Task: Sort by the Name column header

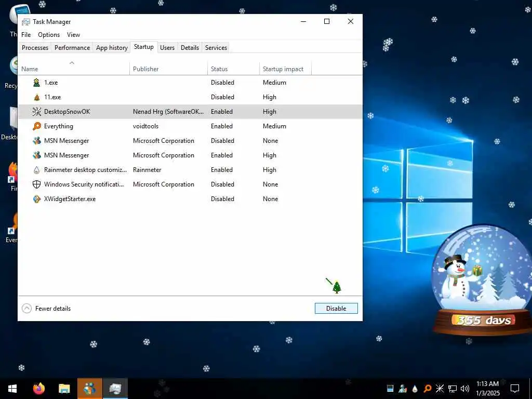Action: (74, 69)
